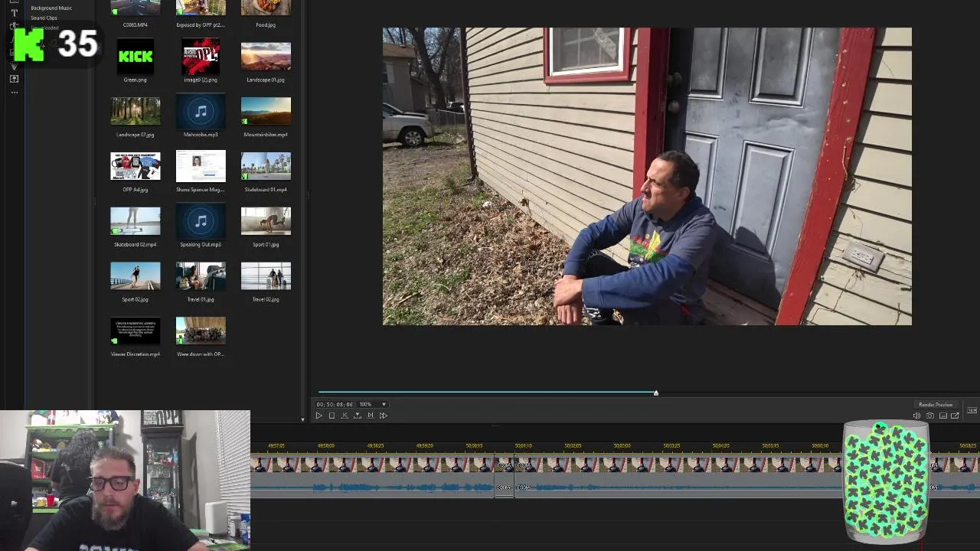
Task: Select the OPP Ad.jpg thumbnail
Action: [x=136, y=166]
